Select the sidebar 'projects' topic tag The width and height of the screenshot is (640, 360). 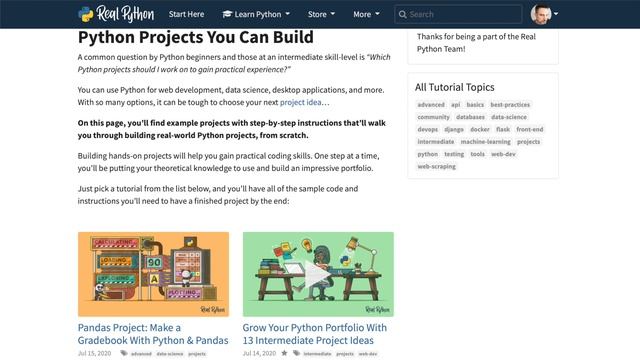(528, 142)
